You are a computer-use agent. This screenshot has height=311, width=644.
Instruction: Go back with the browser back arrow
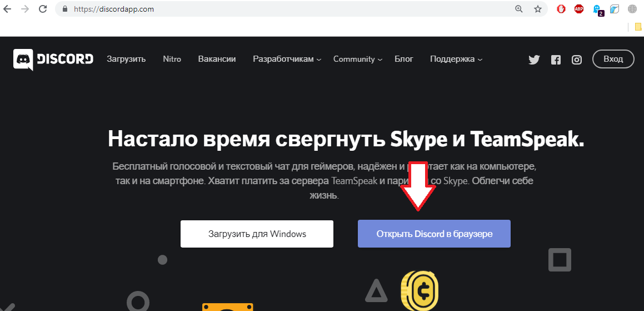pyautogui.click(x=7, y=9)
